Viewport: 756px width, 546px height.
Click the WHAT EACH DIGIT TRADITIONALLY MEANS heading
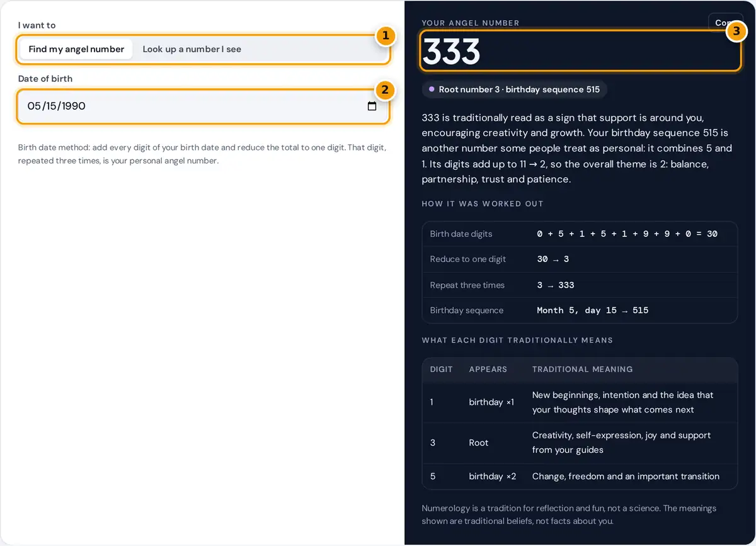click(517, 340)
